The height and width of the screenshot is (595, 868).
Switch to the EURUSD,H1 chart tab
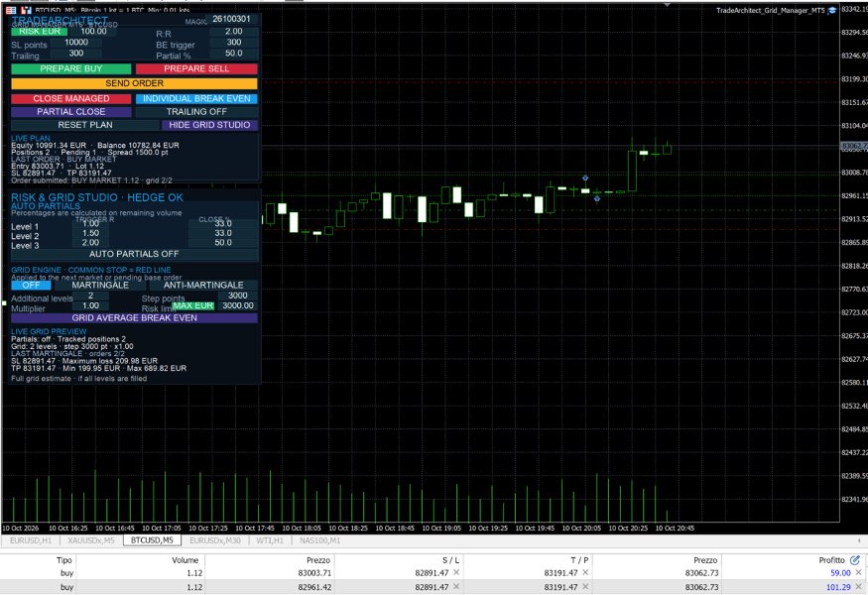[31, 540]
